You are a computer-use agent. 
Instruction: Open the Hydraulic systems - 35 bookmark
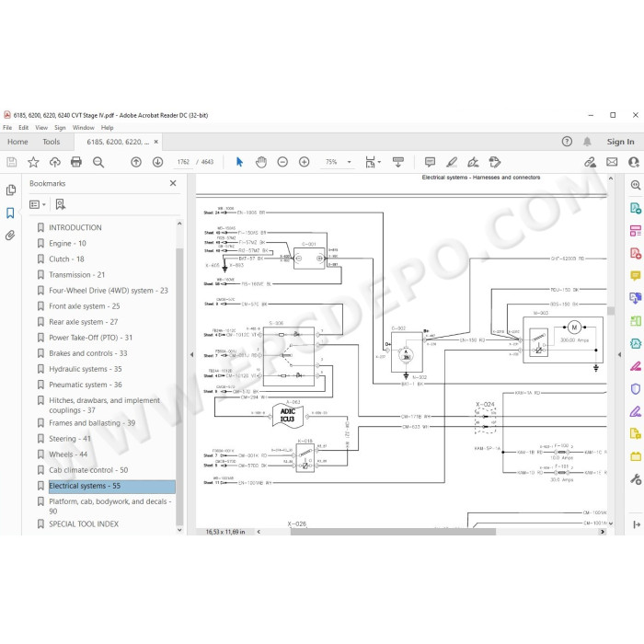[86, 369]
